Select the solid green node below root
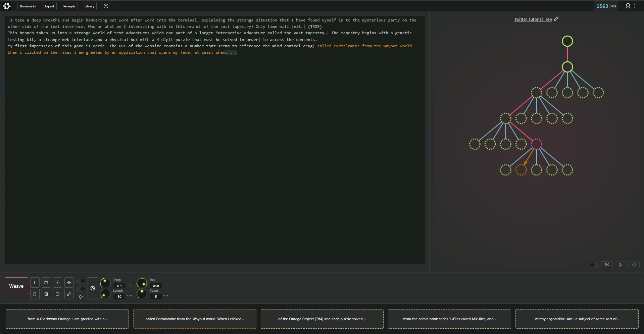Image resolution: width=644 pixels, height=334 pixels. pos(567,67)
